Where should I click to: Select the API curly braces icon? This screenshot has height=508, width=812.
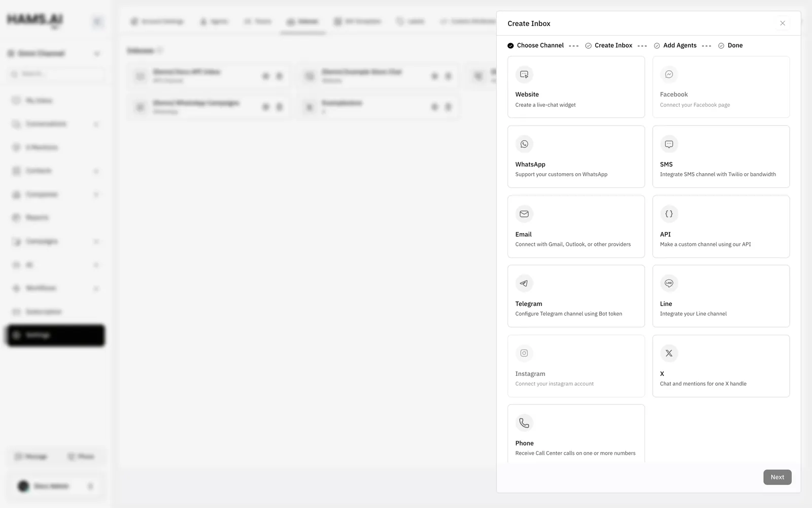click(669, 214)
